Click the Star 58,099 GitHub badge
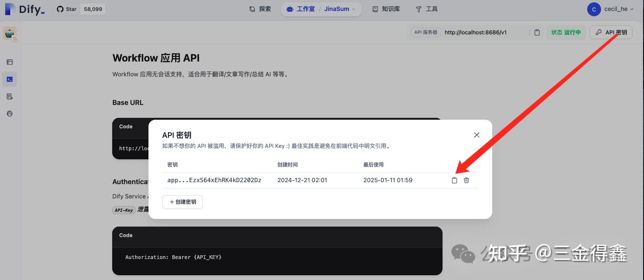 [79, 9]
